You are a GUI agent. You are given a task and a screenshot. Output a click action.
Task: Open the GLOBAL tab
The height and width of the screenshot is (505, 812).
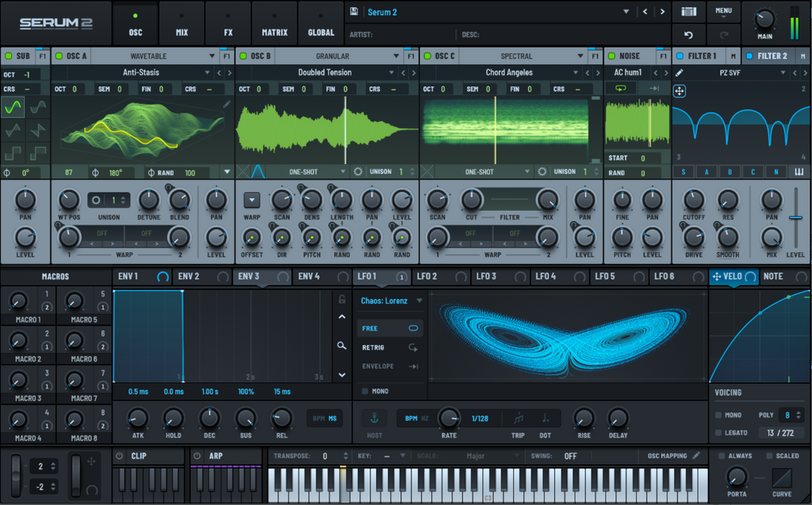point(321,23)
